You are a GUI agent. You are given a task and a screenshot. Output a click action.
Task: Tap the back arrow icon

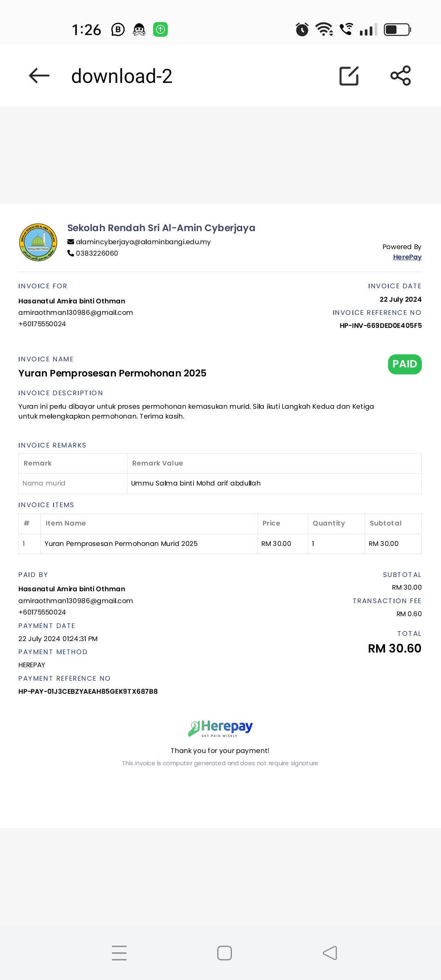point(39,76)
